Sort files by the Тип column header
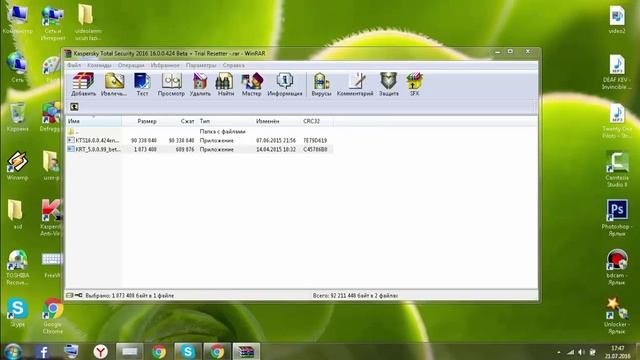The width and height of the screenshot is (640, 360). coord(225,121)
